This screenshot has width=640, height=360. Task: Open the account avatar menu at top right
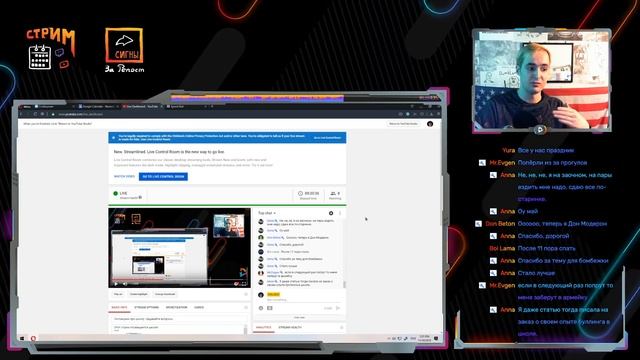(430, 124)
